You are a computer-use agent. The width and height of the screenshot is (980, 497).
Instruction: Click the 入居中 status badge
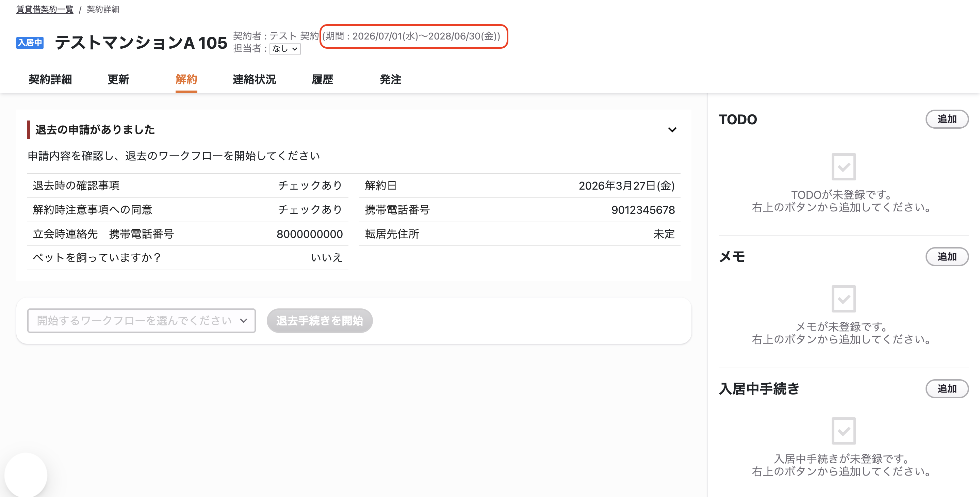[x=30, y=43]
